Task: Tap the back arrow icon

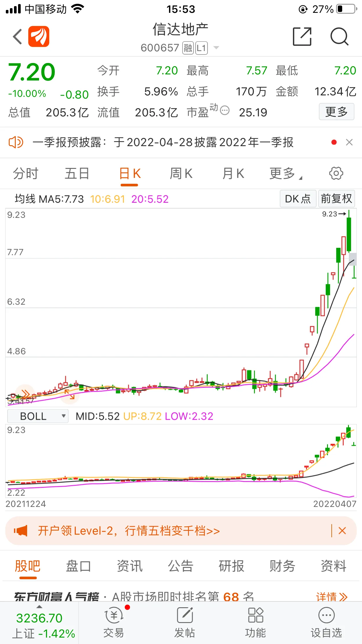Action: click(x=17, y=36)
